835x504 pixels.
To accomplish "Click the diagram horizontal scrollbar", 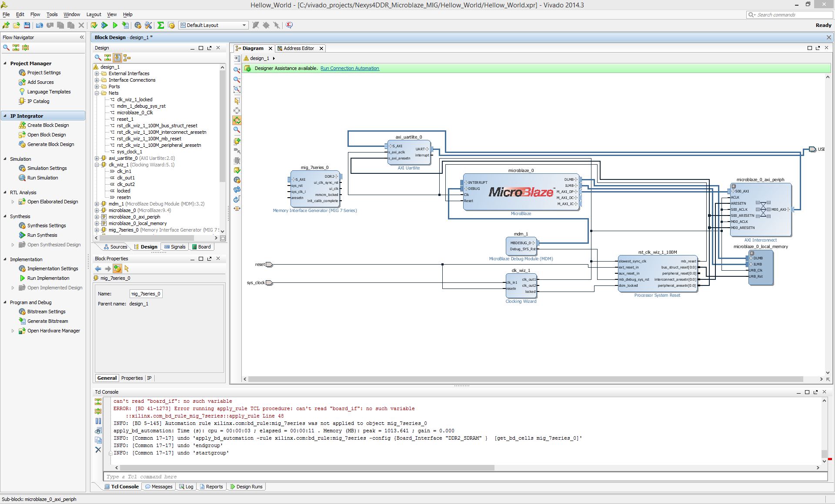I will coord(525,379).
